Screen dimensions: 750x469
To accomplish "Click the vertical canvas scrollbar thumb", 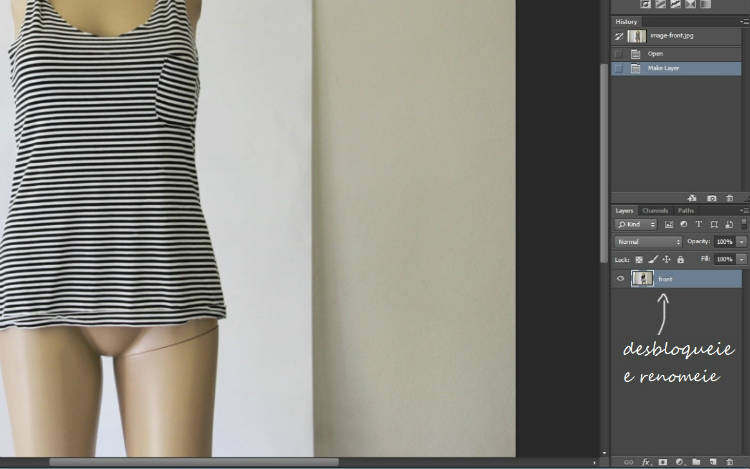I will click(x=604, y=163).
